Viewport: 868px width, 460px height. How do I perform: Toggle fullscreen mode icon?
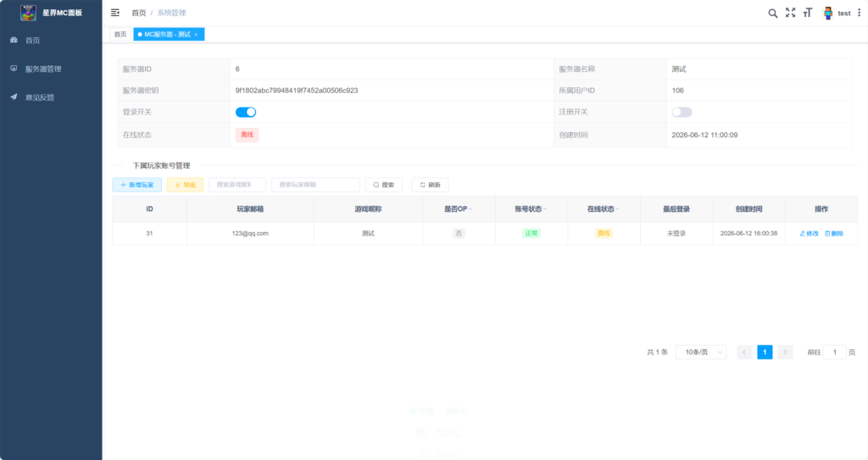tap(791, 13)
